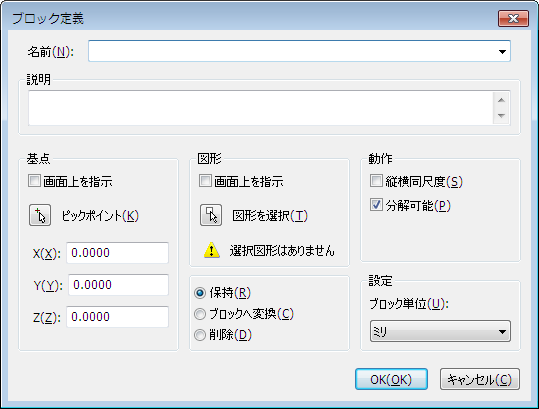Click the down arrow in 説明 scrollbar
539x409 pixels.
coord(501,116)
